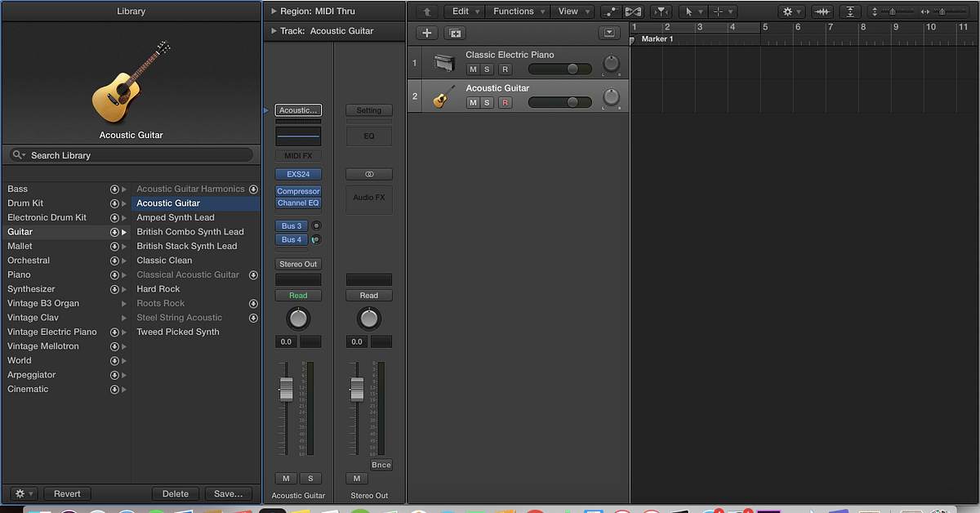980x513 pixels.
Task: Click the Acoustic Guitar track icon
Action: pyautogui.click(x=444, y=97)
